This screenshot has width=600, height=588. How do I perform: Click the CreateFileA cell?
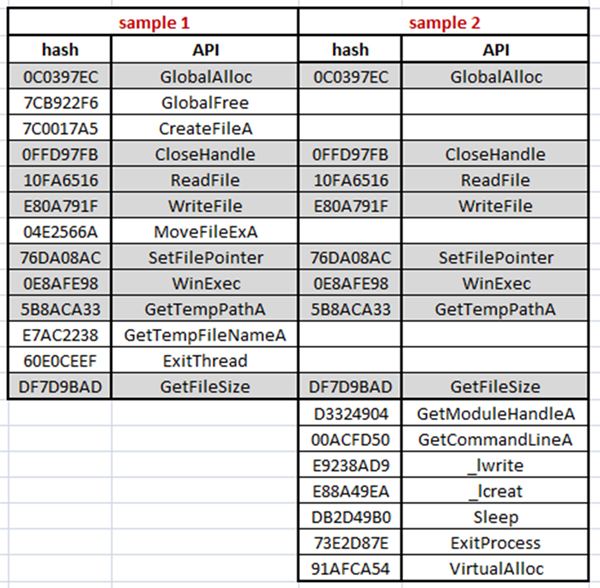(204, 128)
